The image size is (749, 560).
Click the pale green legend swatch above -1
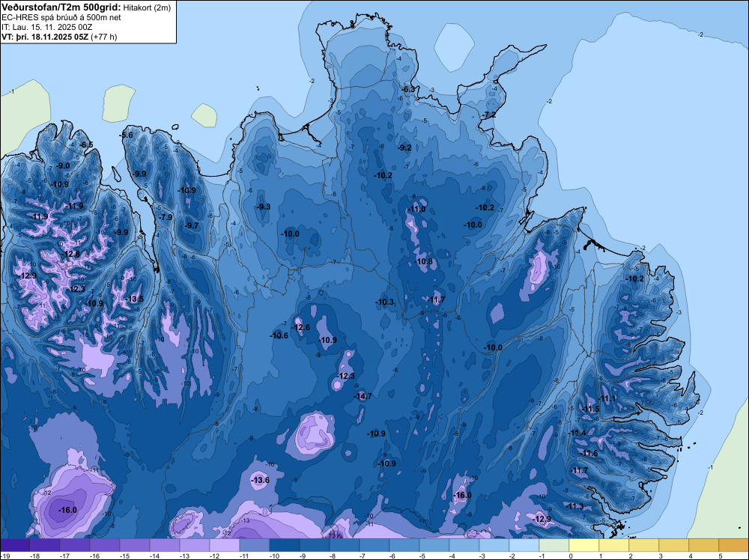554,545
